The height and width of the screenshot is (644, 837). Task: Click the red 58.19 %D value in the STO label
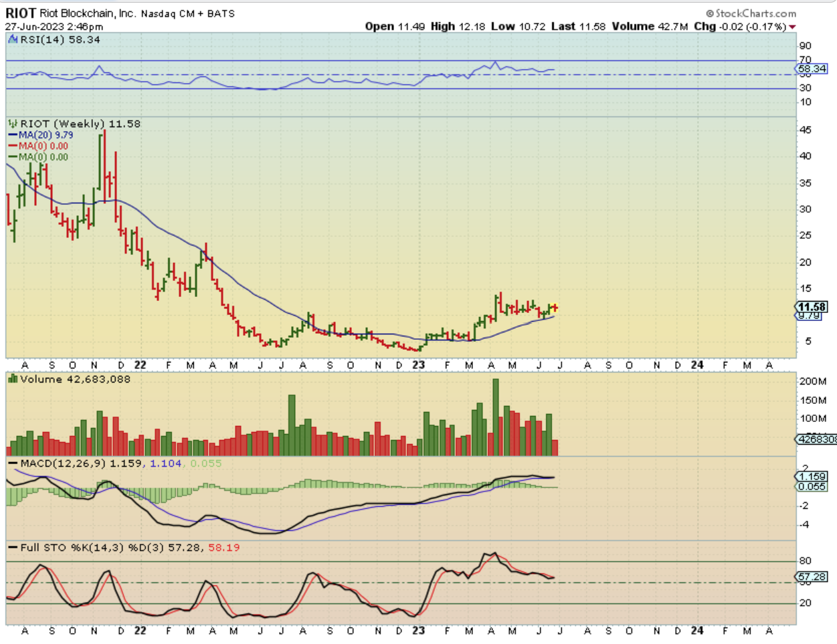(x=224, y=548)
